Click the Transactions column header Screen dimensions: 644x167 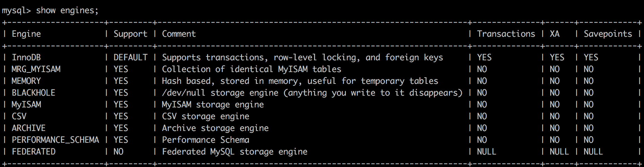click(506, 34)
